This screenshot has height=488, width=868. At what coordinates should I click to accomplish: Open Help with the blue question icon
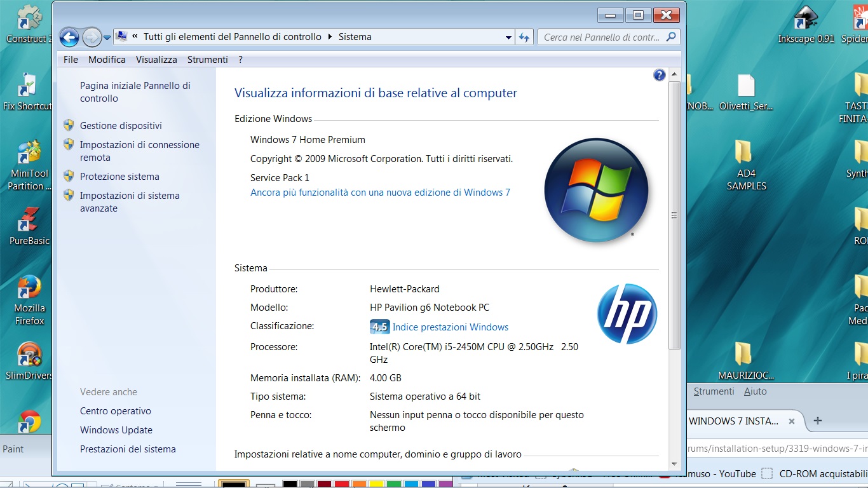[x=659, y=75]
